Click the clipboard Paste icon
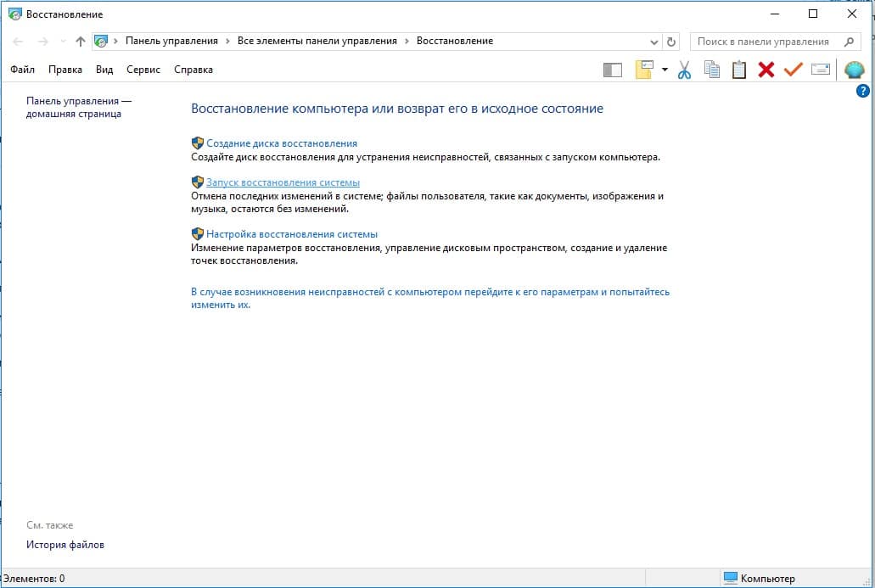This screenshot has height=588, width=875. pos(739,70)
